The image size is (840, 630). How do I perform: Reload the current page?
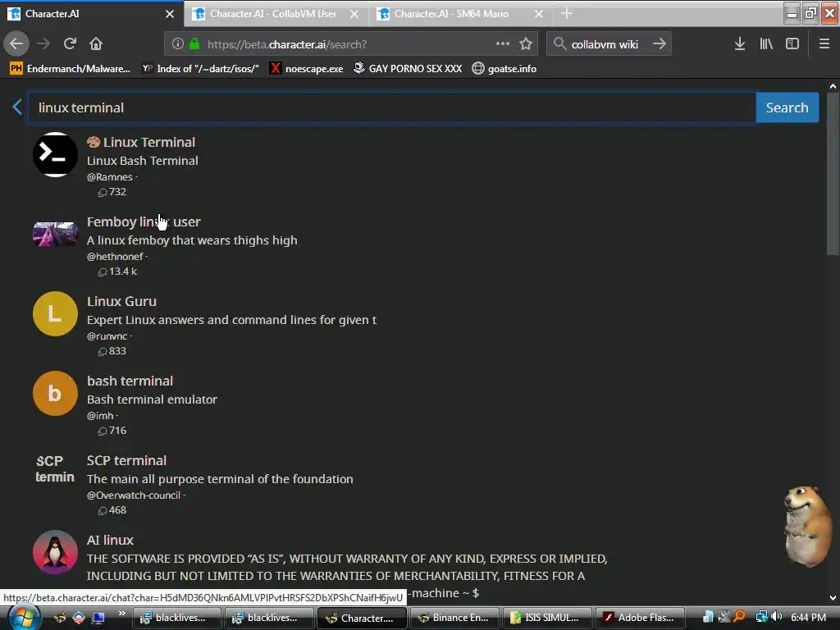[70, 44]
